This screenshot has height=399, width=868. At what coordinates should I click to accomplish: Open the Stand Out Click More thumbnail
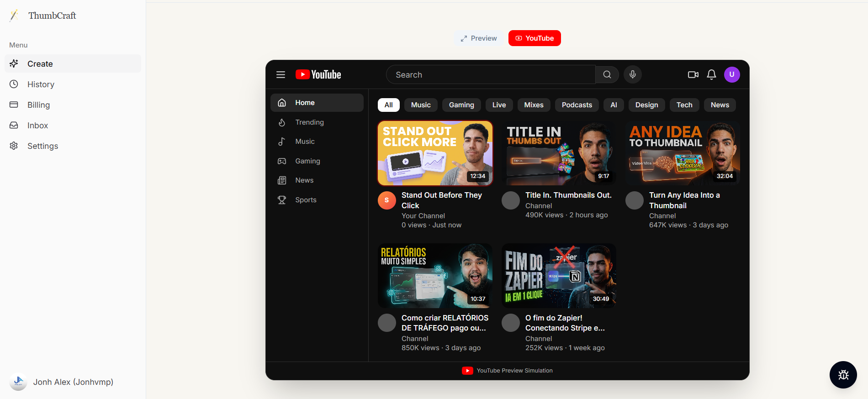point(435,153)
